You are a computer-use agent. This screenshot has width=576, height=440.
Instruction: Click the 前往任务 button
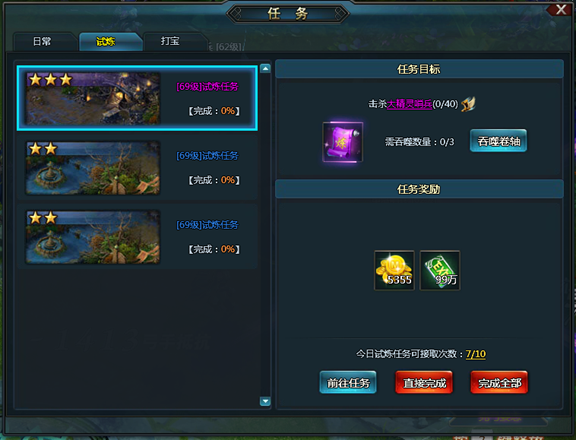point(348,383)
